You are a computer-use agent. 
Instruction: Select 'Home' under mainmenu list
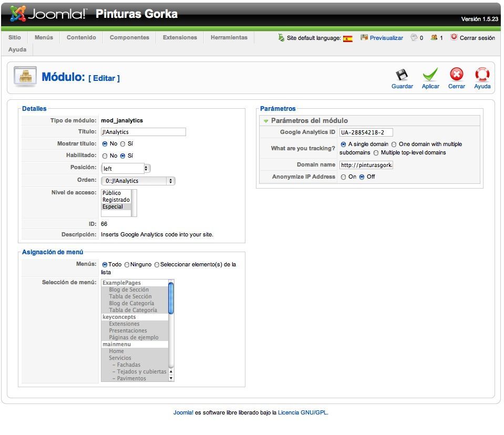pos(135,351)
